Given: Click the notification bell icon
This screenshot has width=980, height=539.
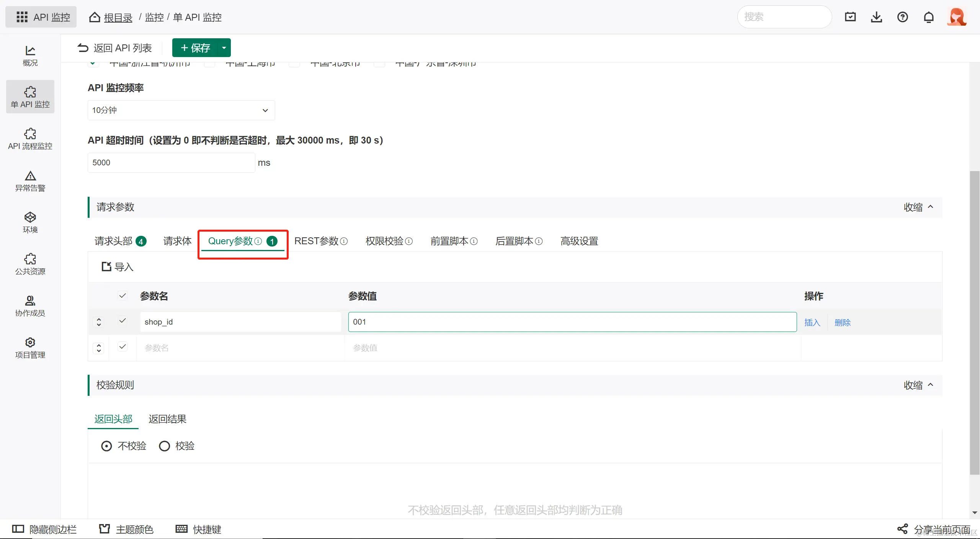Looking at the screenshot, I should (929, 17).
